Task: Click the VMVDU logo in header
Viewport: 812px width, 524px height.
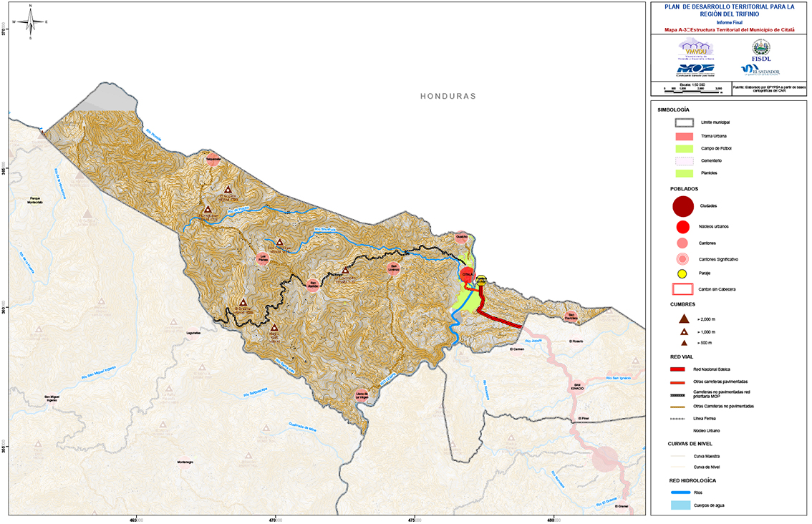Action: coord(695,49)
